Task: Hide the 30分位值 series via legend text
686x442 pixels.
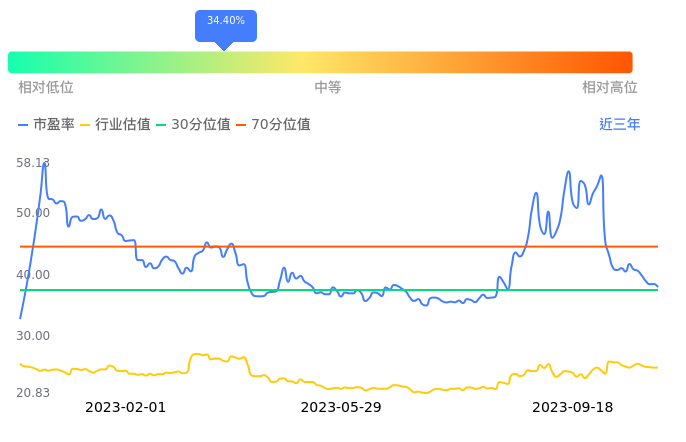Action: [x=201, y=125]
